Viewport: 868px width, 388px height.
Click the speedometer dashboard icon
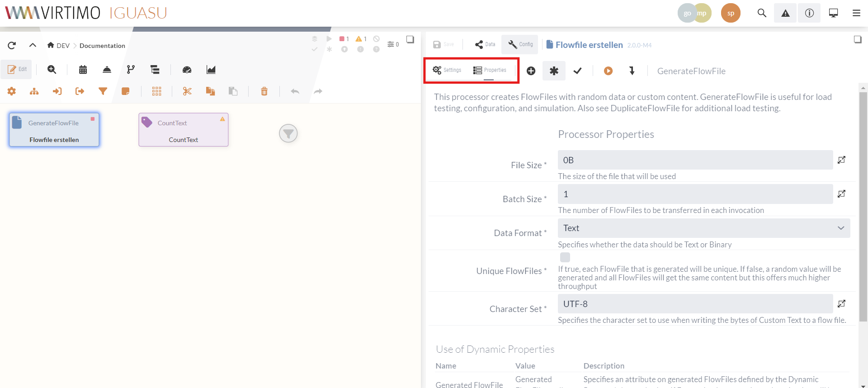187,70
